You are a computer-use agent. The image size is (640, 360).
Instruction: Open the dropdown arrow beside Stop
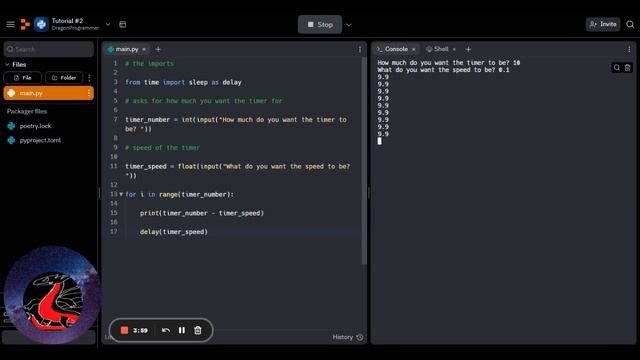[x=349, y=25]
